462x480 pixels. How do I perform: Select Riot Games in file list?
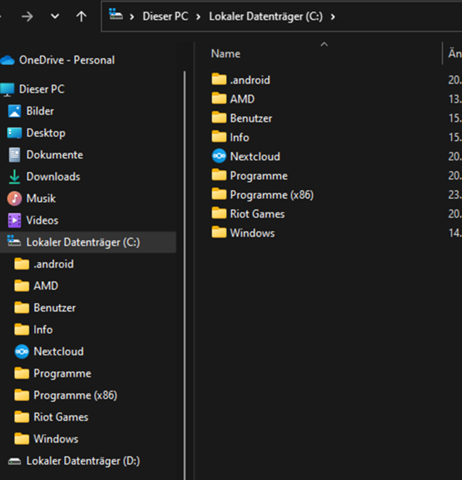click(257, 214)
